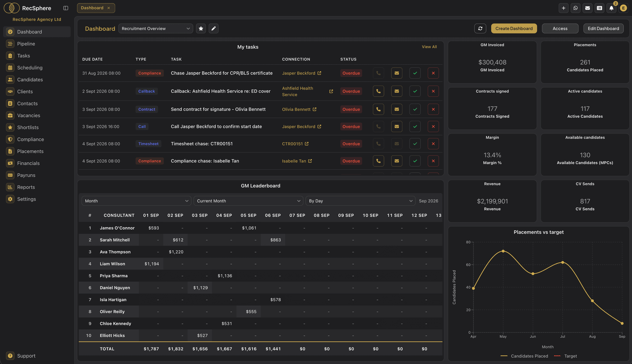The height and width of the screenshot is (364, 632).
Task: Click the Access button
Action: click(560, 28)
